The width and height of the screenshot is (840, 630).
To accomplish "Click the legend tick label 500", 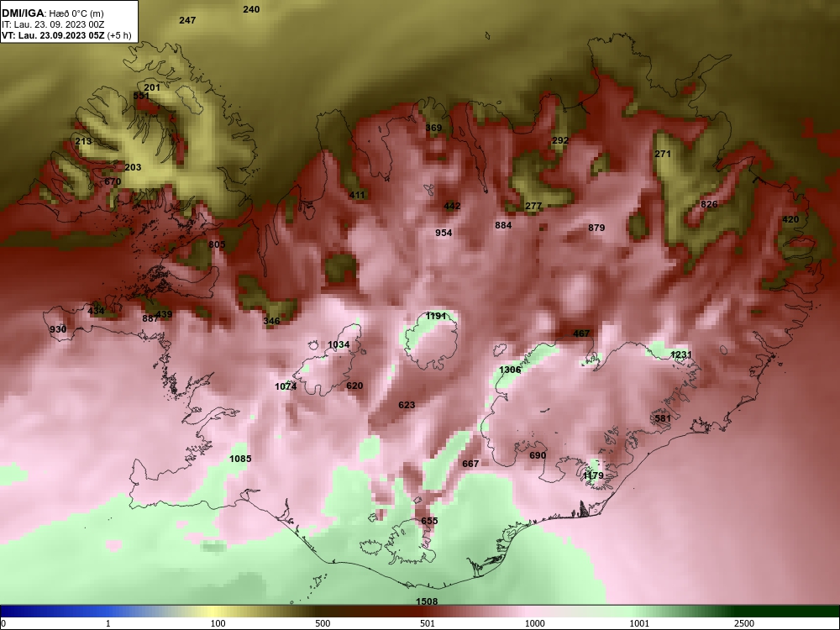I will tap(323, 623).
